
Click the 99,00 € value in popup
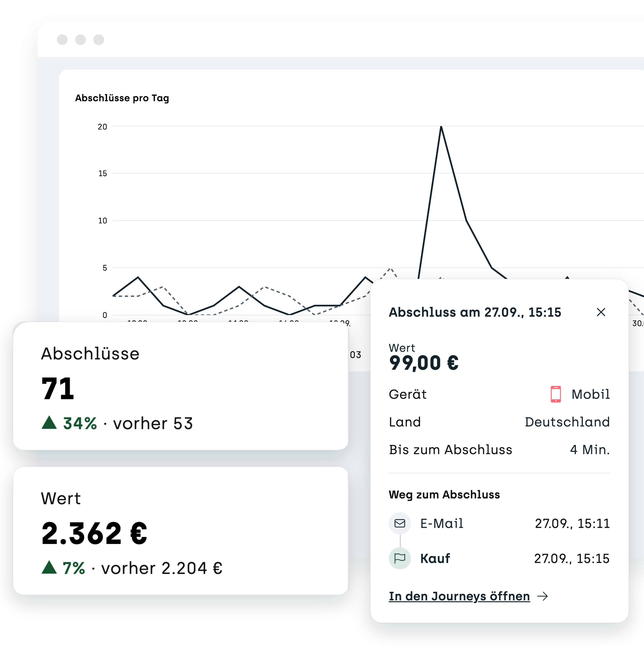coord(424,363)
